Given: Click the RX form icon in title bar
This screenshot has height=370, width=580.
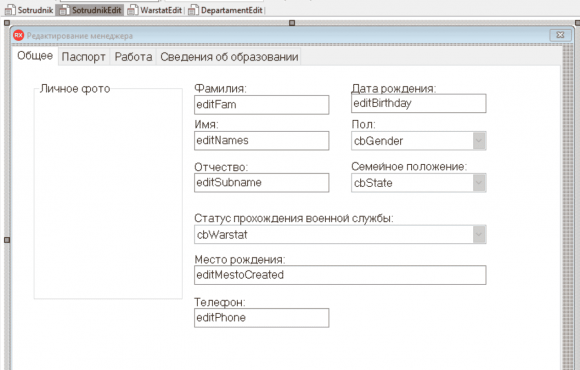Looking at the screenshot, I should point(18,36).
